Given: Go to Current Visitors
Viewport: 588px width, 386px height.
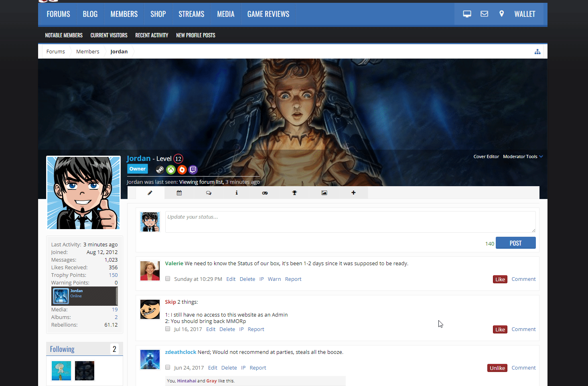Looking at the screenshot, I should coord(109,35).
